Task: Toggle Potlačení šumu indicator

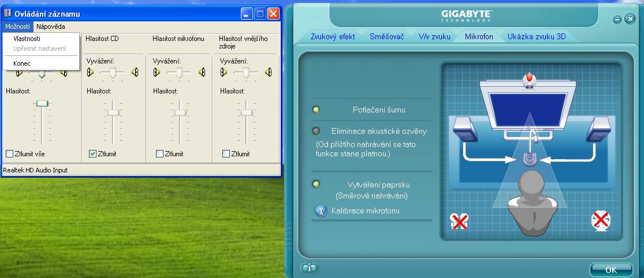Action: [x=316, y=110]
